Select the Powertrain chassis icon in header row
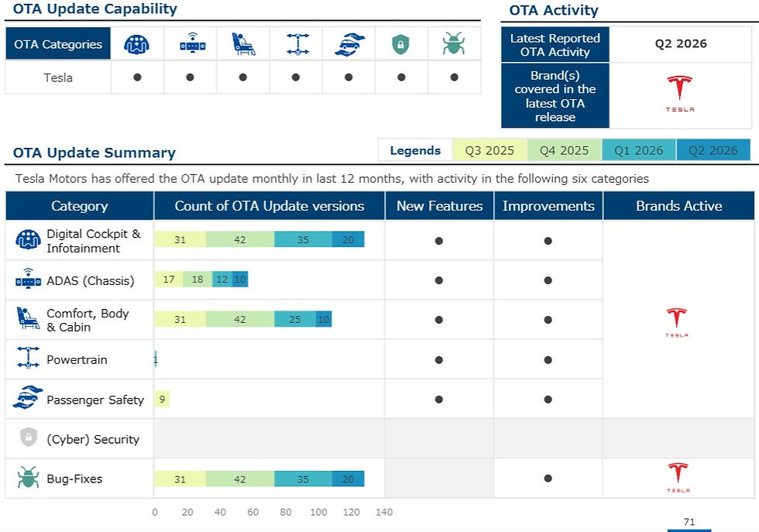Viewport: 759px width, 532px height. click(297, 44)
